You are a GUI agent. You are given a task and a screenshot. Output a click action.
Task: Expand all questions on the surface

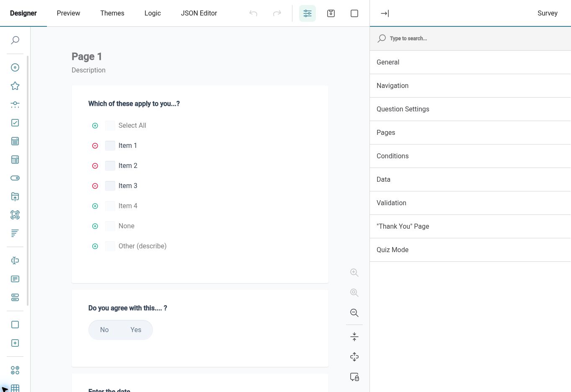[354, 357]
